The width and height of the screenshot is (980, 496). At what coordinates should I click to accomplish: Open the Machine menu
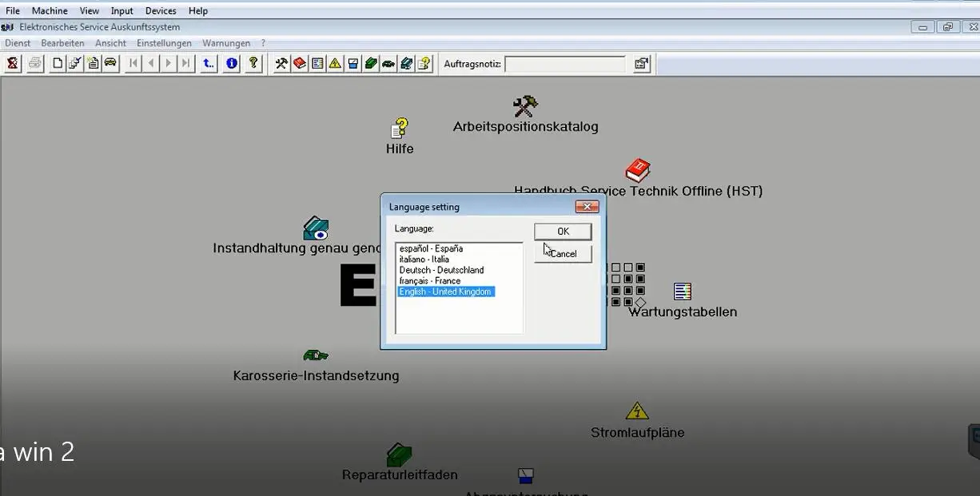coord(50,11)
